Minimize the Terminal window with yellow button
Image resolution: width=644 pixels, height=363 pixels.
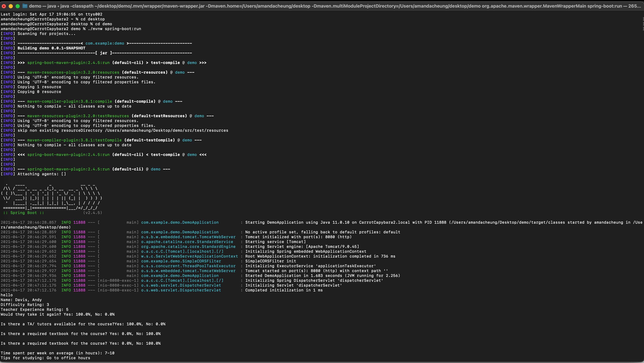tap(11, 6)
